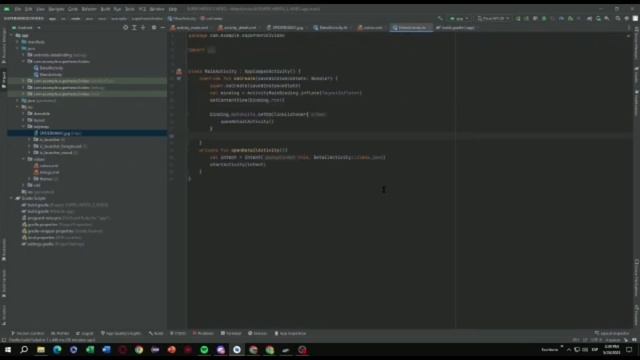The image size is (640, 360).
Task: Open the Build menu
Action: tap(105, 9)
